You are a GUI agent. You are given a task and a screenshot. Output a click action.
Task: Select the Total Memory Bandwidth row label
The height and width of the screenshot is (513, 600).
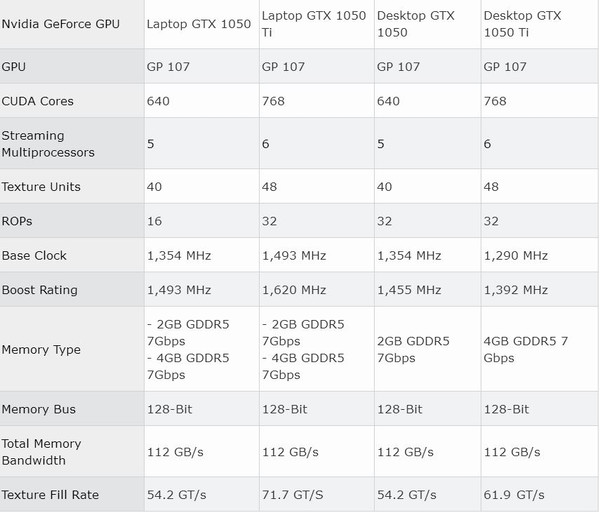[42, 451]
